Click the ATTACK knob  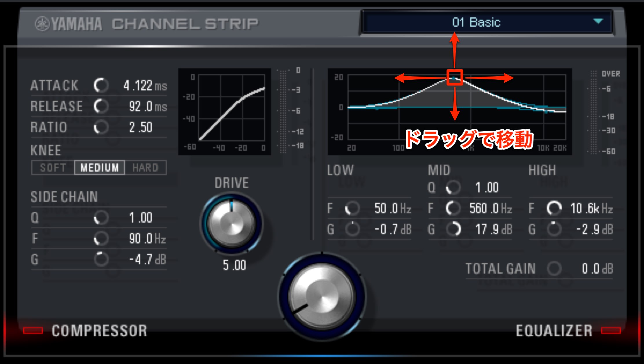tap(101, 85)
